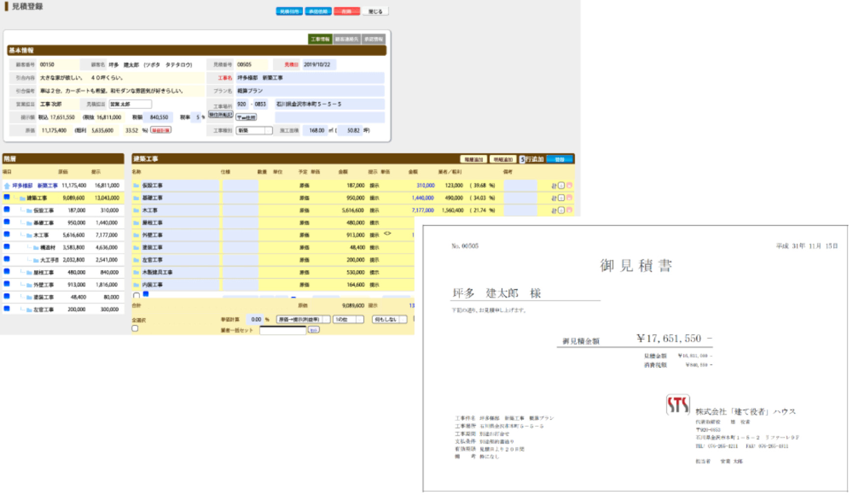This screenshot has height=504, width=860.
Task: Click the blue square icon on 基礎工事 tree row
Action: 7,222
